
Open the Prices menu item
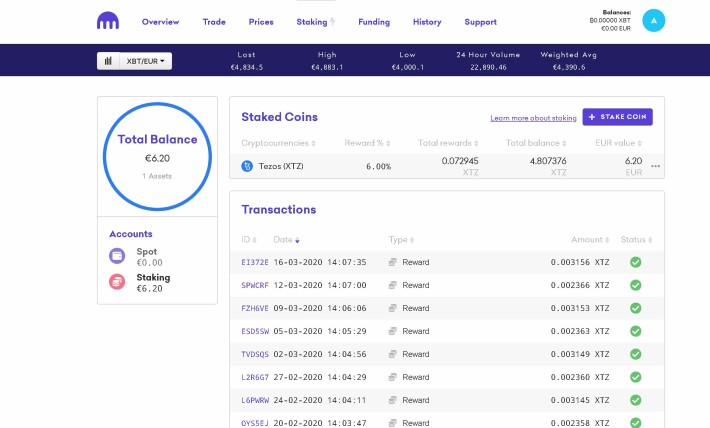tap(261, 22)
